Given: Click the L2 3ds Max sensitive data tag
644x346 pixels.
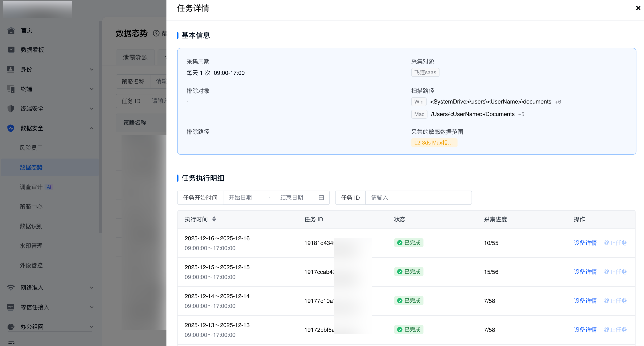Looking at the screenshot, I should (x=434, y=142).
